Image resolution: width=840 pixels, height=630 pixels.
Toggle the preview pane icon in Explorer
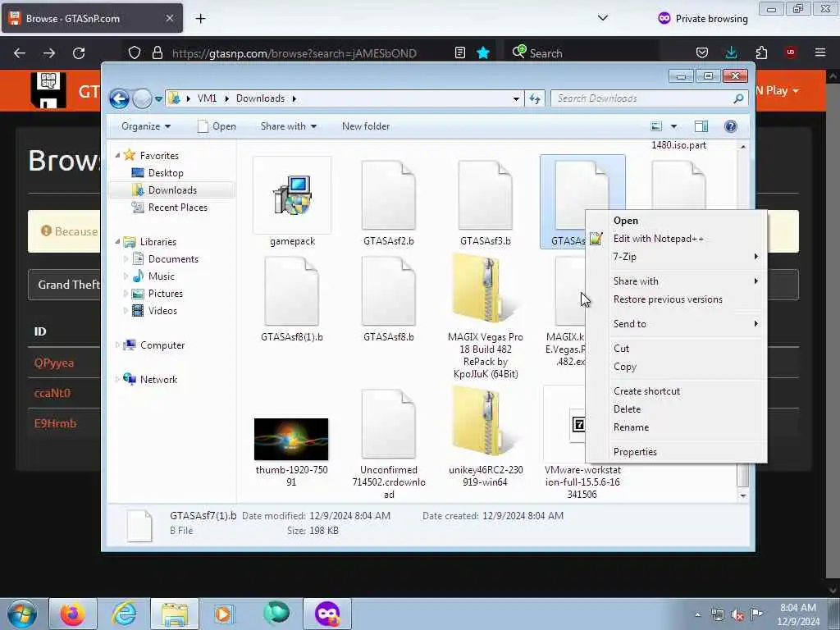tap(701, 126)
